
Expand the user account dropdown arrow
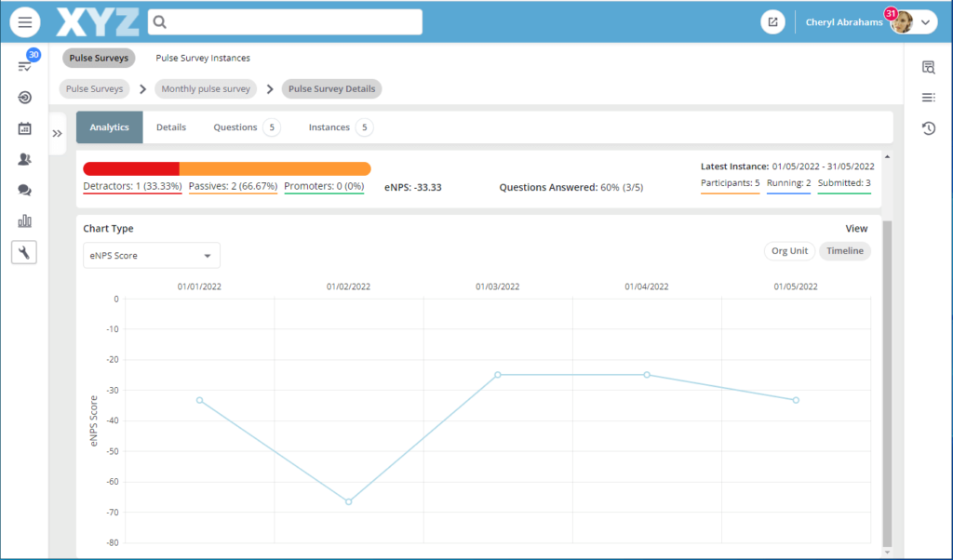pos(925,22)
